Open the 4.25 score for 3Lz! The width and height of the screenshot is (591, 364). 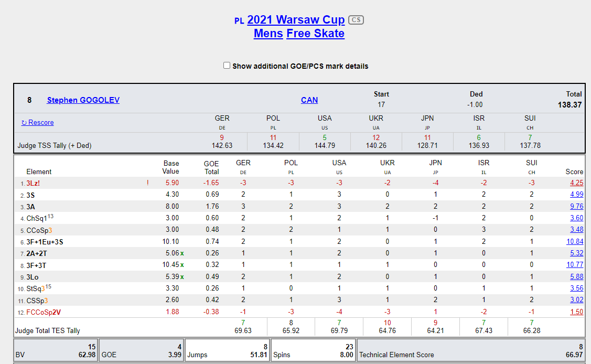click(576, 183)
